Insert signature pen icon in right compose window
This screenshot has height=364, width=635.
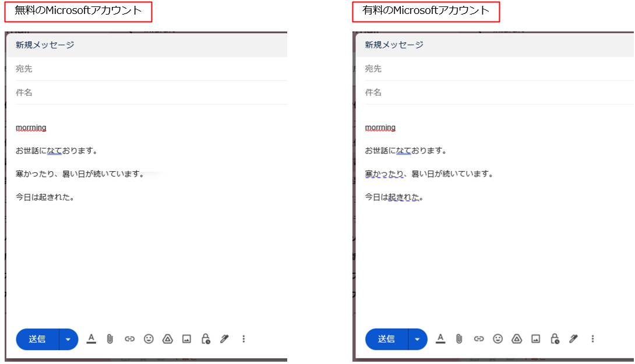tap(573, 339)
